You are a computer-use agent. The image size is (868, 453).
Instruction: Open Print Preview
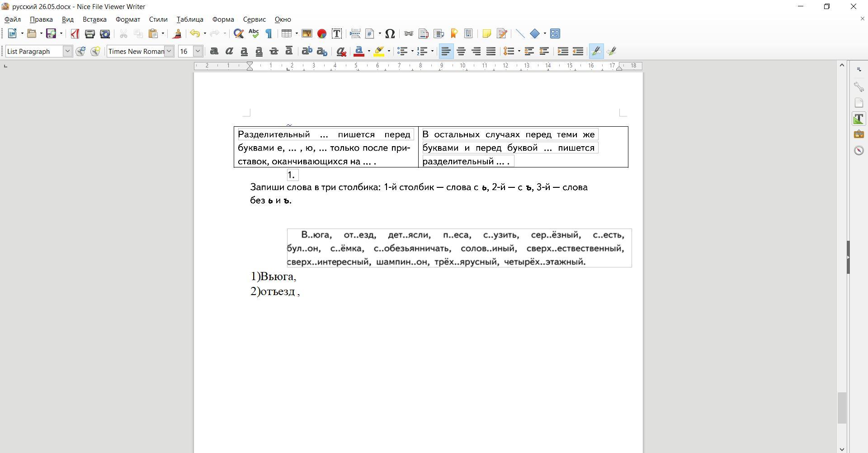(105, 33)
